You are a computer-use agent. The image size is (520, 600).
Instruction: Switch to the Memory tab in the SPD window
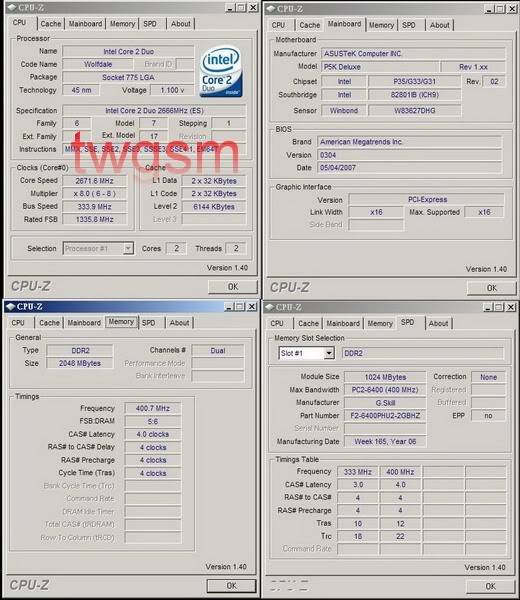pos(380,324)
